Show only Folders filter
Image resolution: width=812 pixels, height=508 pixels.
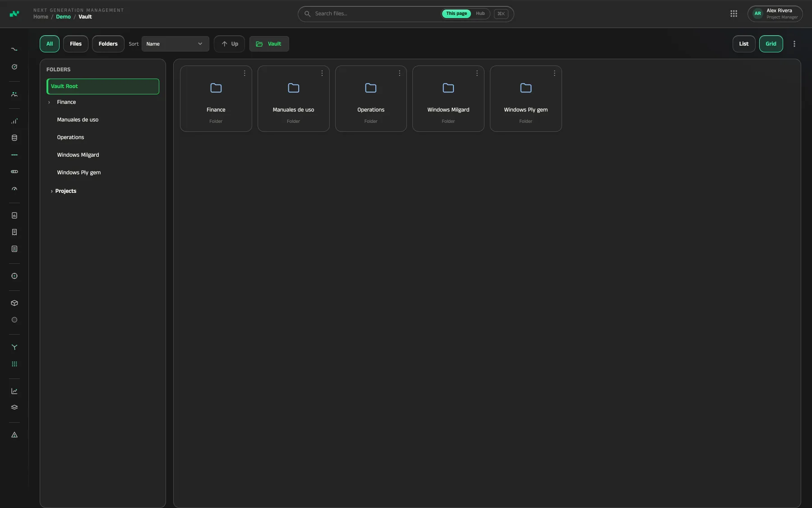[108, 44]
